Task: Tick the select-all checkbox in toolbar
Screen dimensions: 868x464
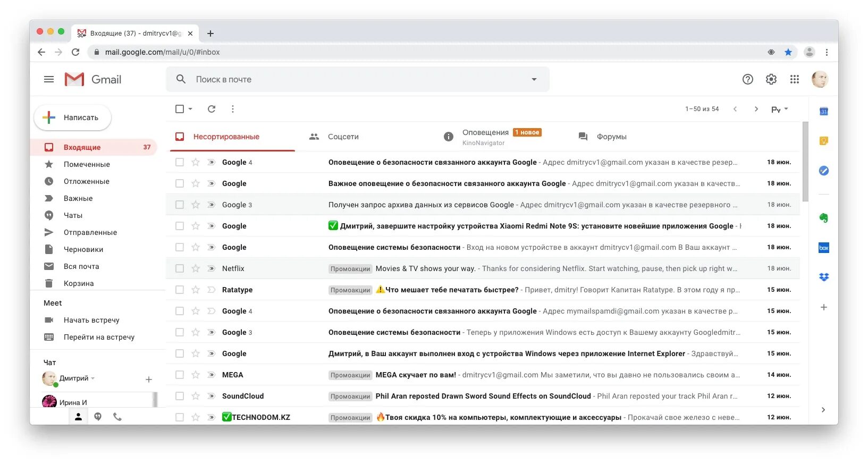Action: click(x=180, y=109)
